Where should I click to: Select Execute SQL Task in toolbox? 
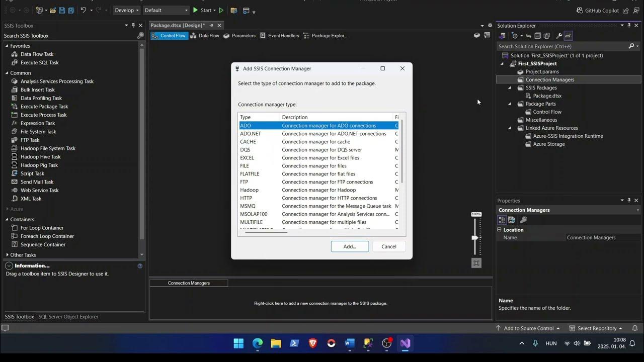point(39,62)
